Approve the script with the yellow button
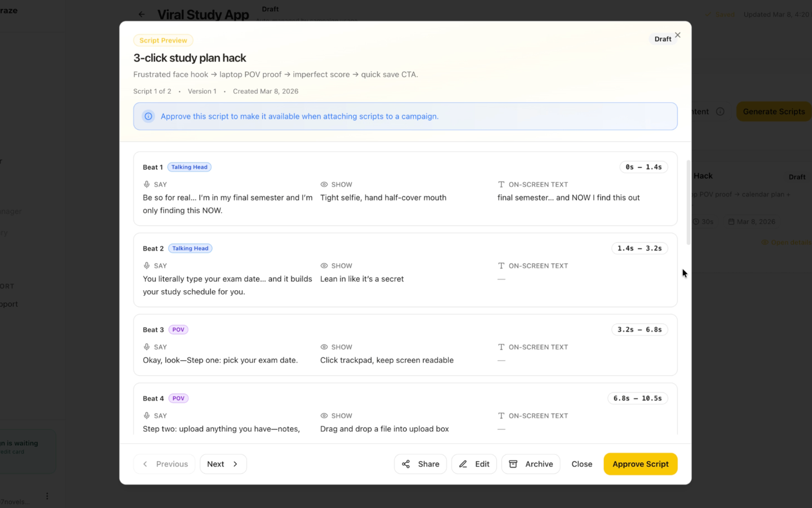This screenshot has width=812, height=508. 640,463
